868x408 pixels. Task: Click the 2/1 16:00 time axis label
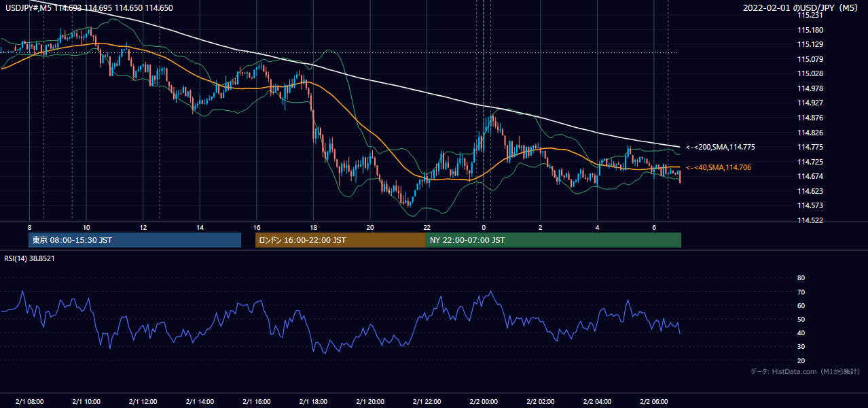(x=257, y=401)
